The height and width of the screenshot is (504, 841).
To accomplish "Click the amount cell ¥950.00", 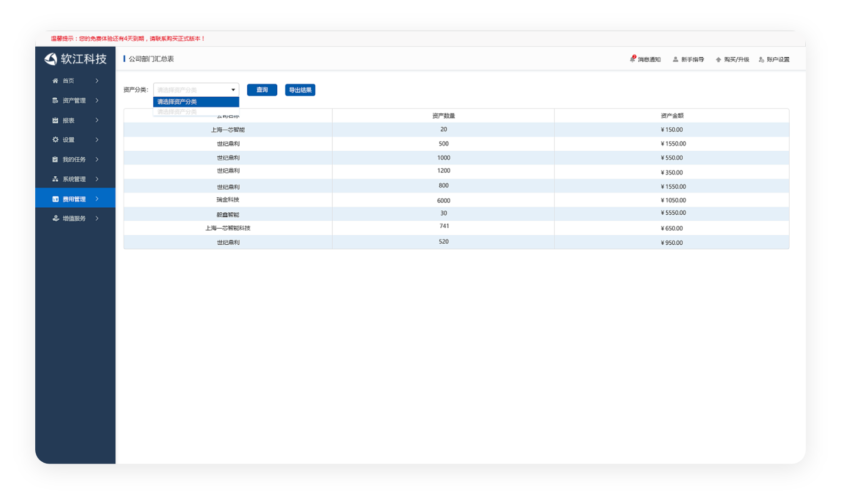I will pos(672,243).
